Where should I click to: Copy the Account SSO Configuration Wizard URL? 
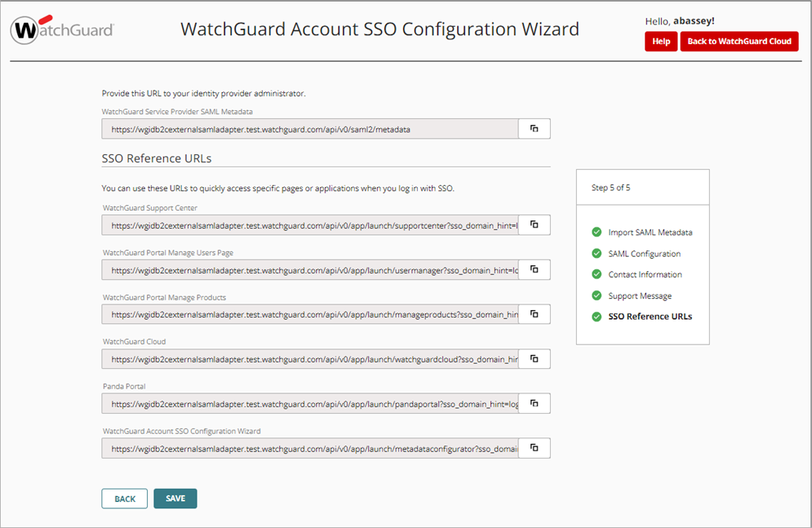(x=533, y=448)
